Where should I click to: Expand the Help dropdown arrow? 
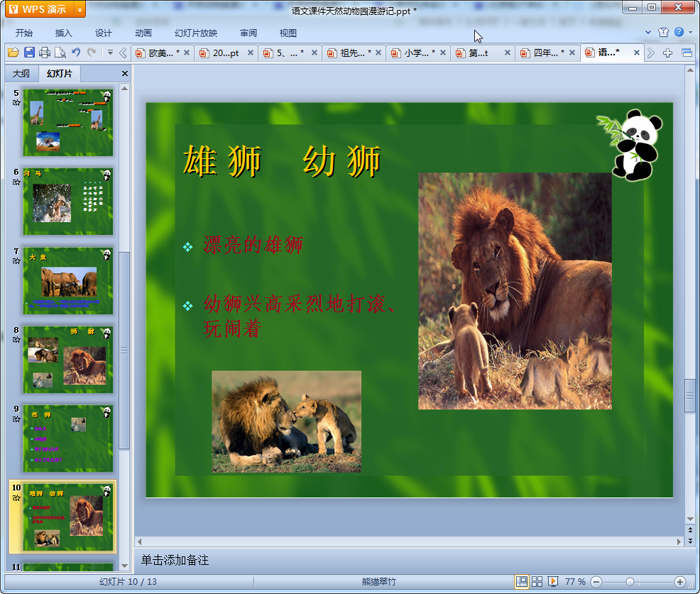tap(690, 32)
